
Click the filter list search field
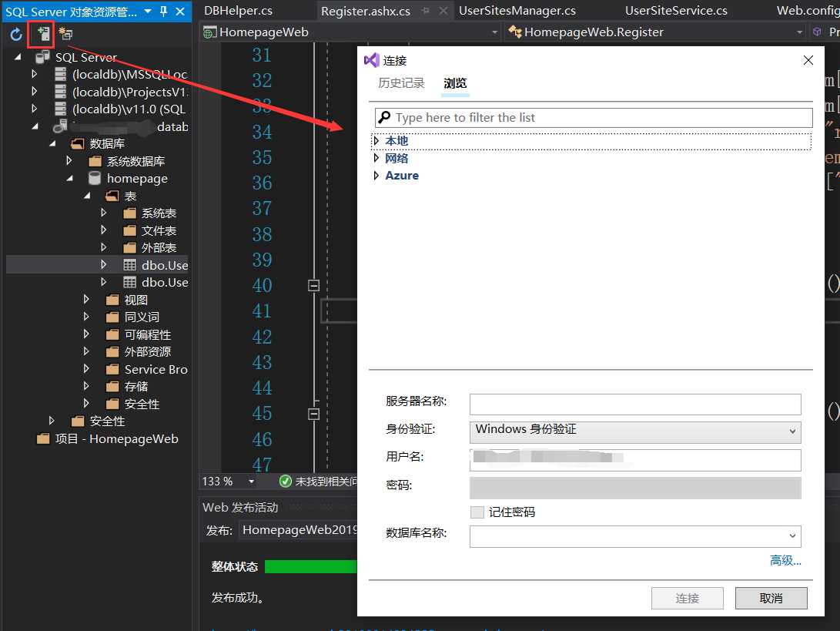[594, 117]
